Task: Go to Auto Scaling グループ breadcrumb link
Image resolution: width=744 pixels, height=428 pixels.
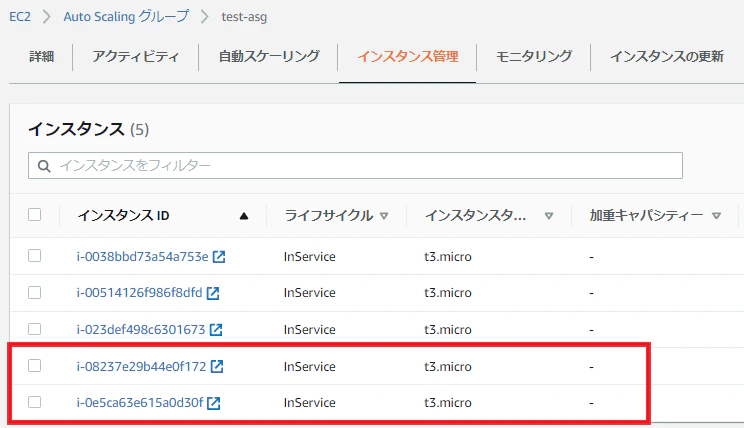Action: tap(126, 17)
